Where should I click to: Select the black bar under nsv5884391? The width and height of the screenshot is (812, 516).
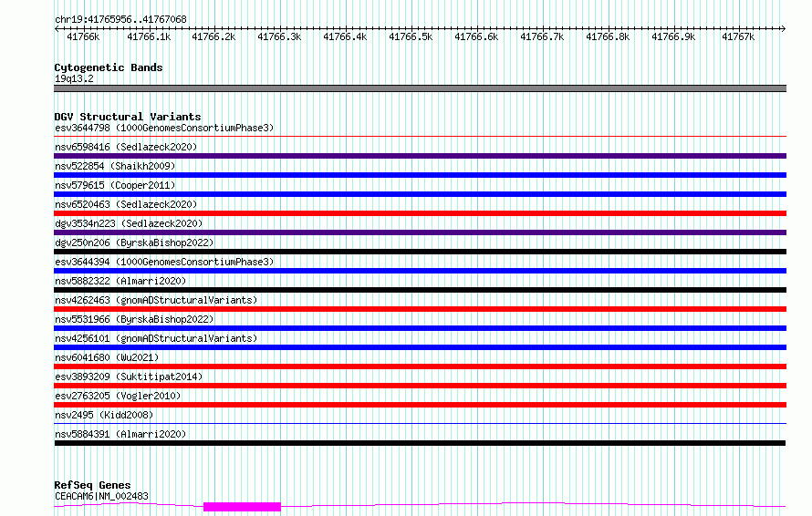(420, 443)
